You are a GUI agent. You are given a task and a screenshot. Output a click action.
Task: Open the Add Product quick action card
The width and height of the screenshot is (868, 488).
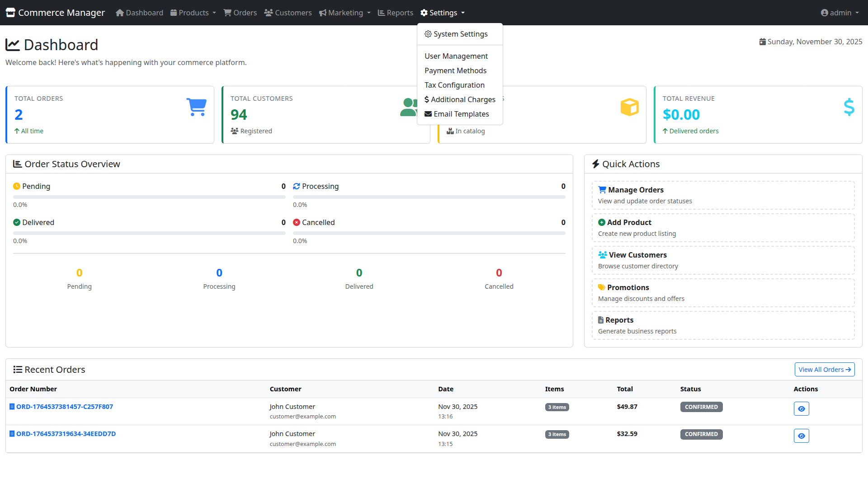pyautogui.click(x=722, y=228)
